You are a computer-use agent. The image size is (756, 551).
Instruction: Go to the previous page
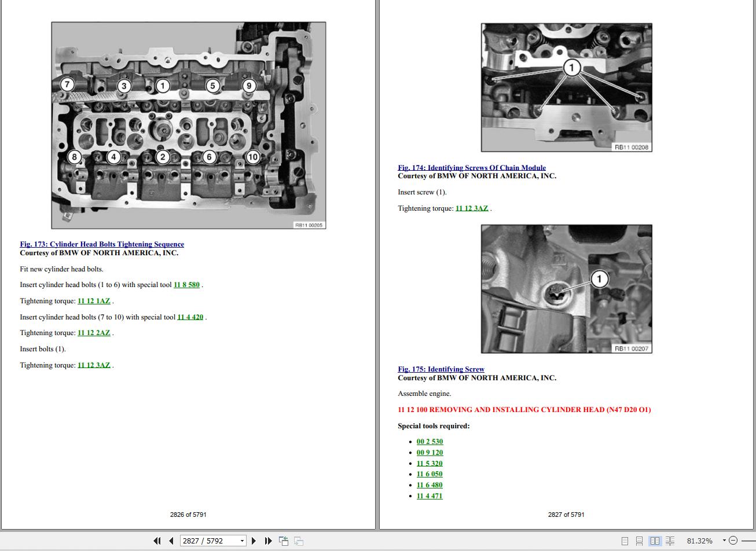tap(171, 541)
